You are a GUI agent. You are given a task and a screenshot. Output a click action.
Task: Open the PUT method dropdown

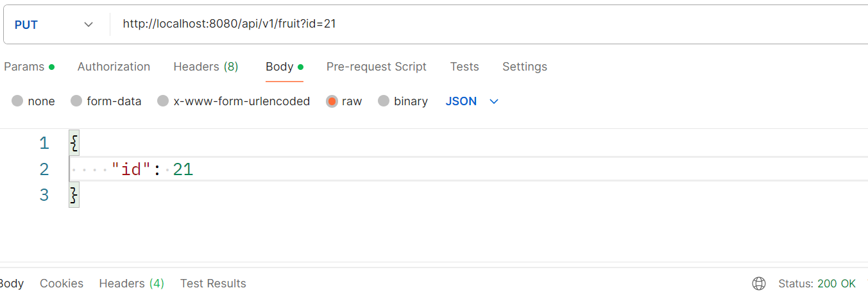point(54,25)
